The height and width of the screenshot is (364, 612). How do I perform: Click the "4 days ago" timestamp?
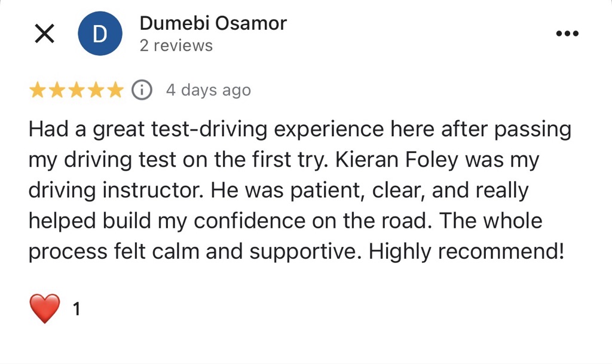208,90
